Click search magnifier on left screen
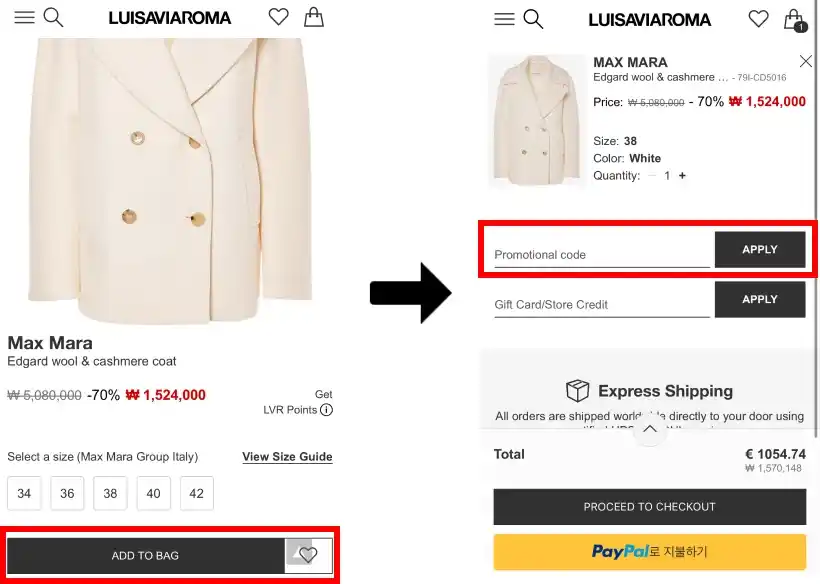820x584 pixels. (54, 18)
